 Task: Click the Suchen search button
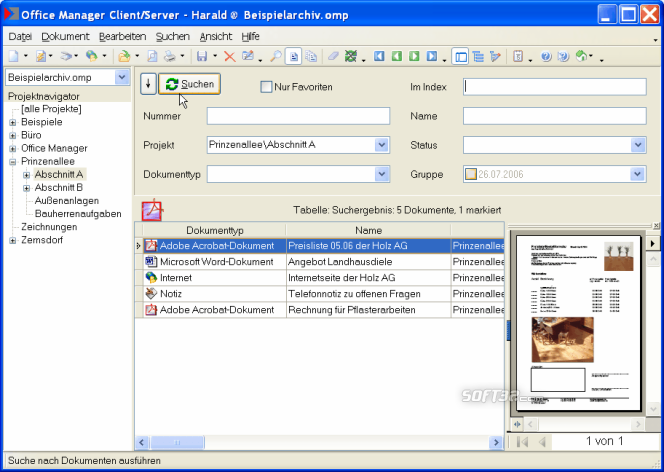pyautogui.click(x=189, y=84)
